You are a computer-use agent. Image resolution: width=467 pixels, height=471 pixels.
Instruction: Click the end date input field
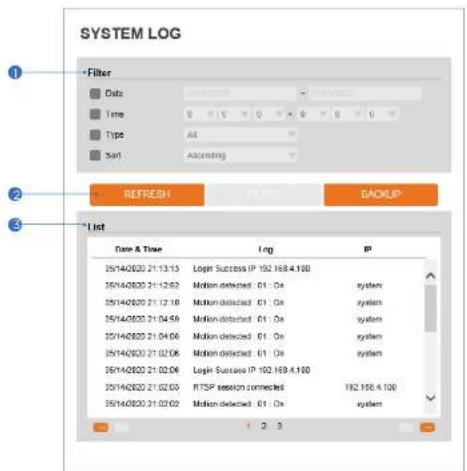[x=365, y=93]
